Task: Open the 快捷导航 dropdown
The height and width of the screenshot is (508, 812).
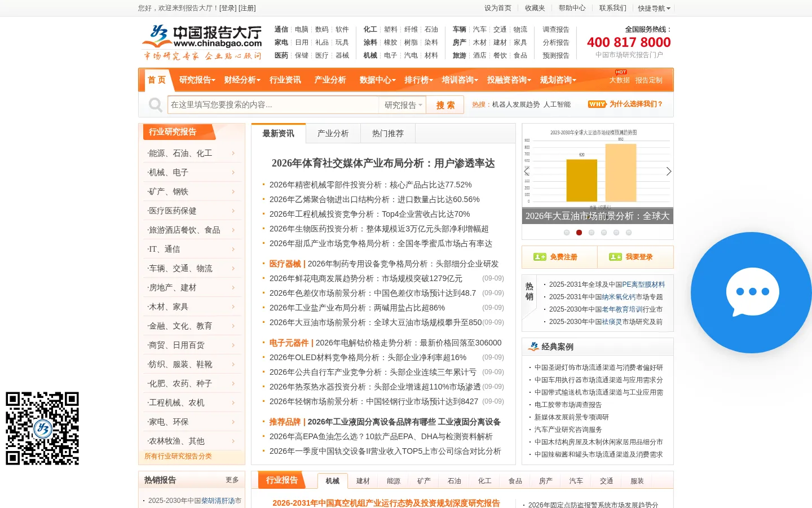Action: click(654, 8)
